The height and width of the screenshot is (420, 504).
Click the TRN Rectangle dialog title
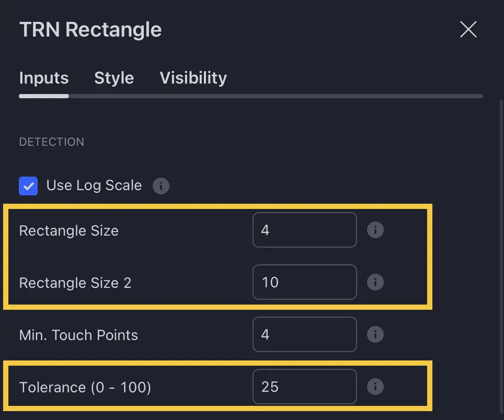(90, 29)
